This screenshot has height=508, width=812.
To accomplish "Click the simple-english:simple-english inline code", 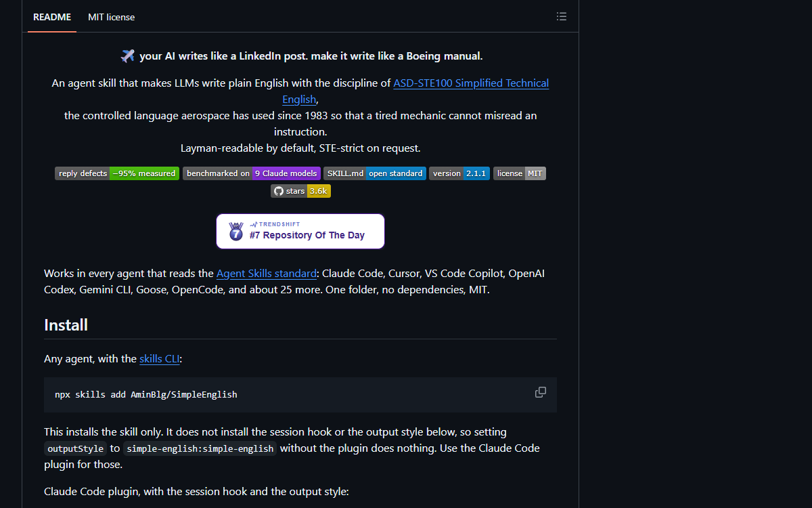I will click(200, 448).
